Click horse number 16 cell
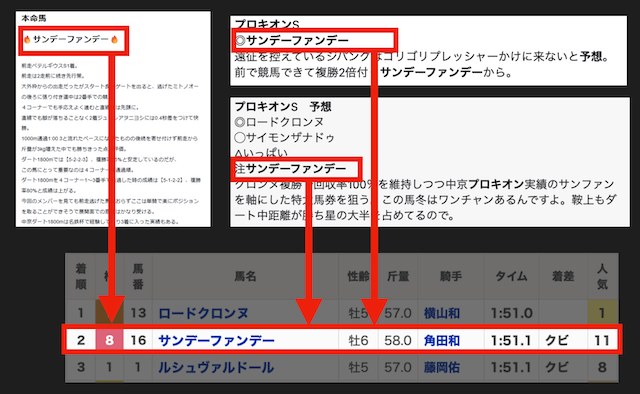The height and width of the screenshot is (394, 640). coord(138,340)
